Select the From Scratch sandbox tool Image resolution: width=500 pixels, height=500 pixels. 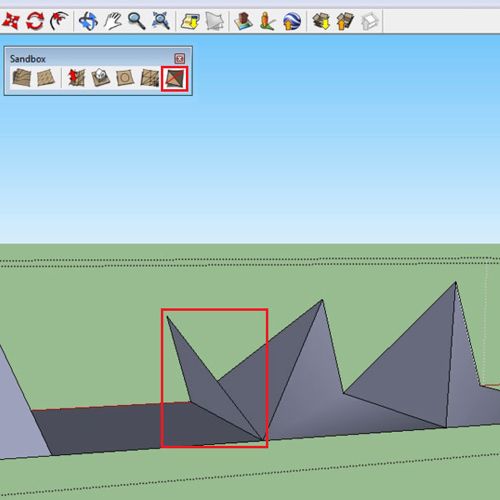(45, 78)
